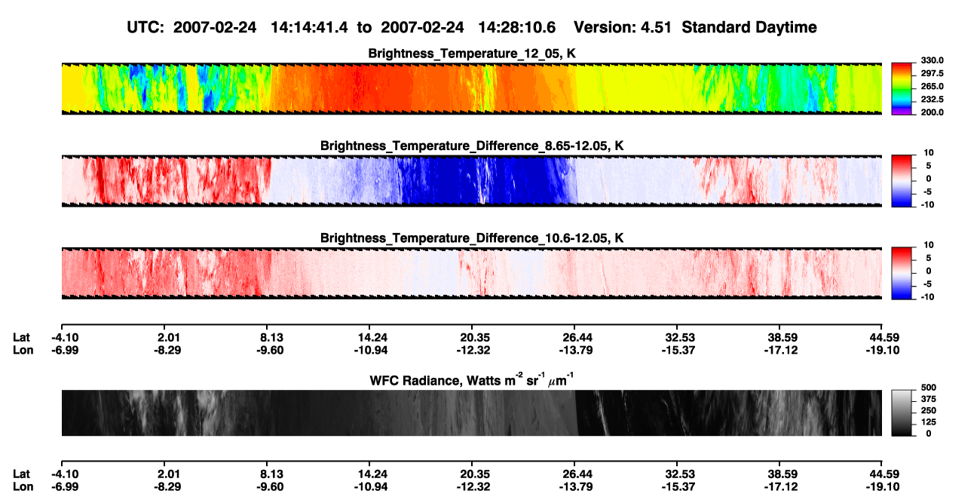Click latitude '8.13' on the axis above the WFC panel

pyautogui.click(x=266, y=338)
